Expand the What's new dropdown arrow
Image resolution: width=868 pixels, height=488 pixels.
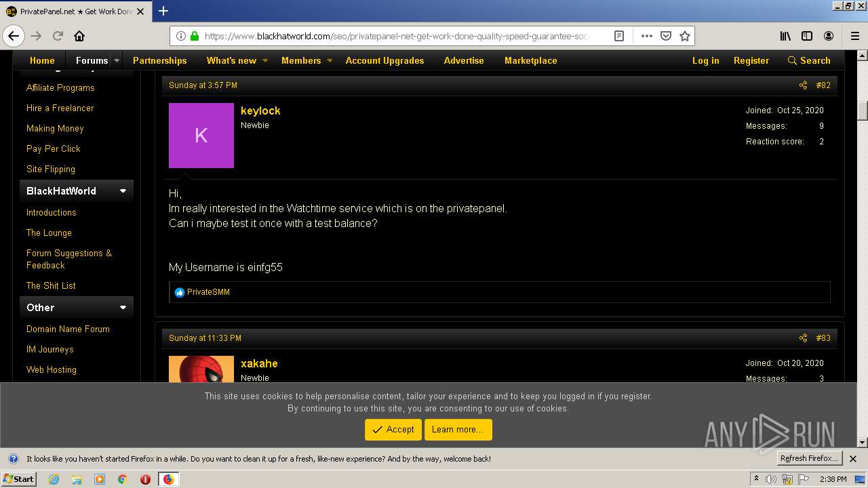point(265,60)
